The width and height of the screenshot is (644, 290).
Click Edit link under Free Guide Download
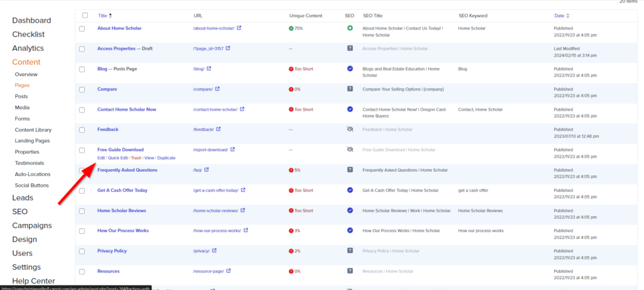coord(101,158)
